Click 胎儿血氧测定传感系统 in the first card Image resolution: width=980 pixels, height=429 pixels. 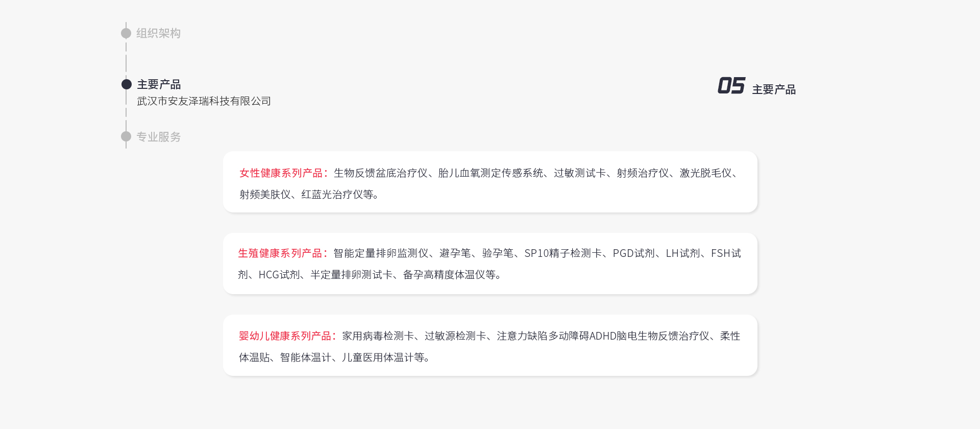pyautogui.click(x=491, y=173)
